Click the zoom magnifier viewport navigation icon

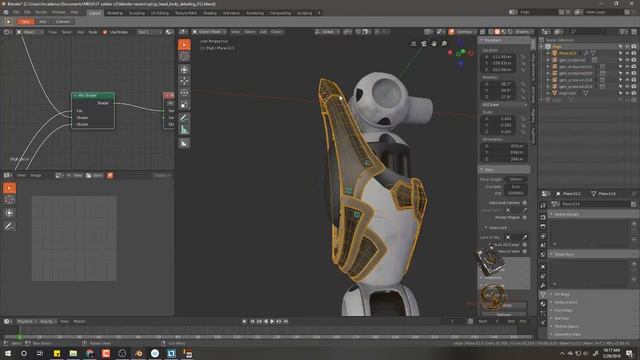pyautogui.click(x=444, y=44)
